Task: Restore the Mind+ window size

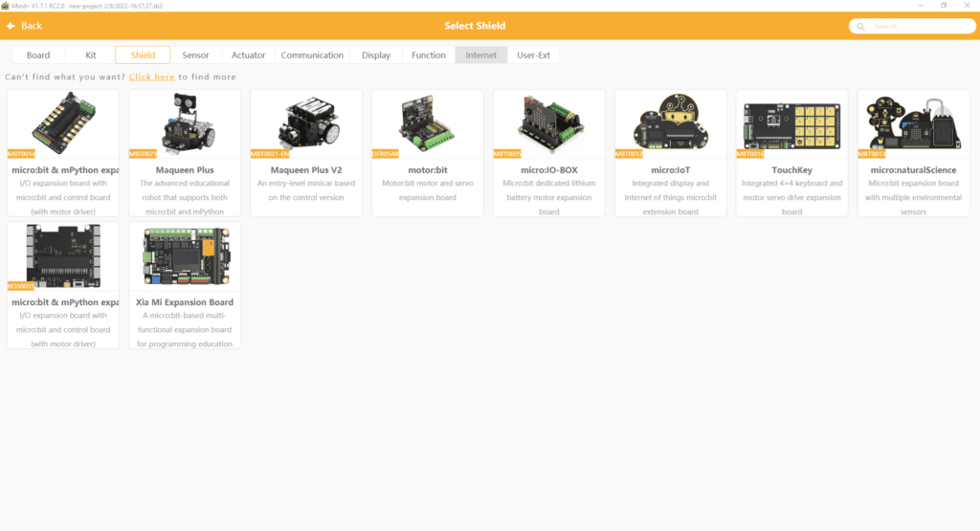Action: (x=944, y=6)
